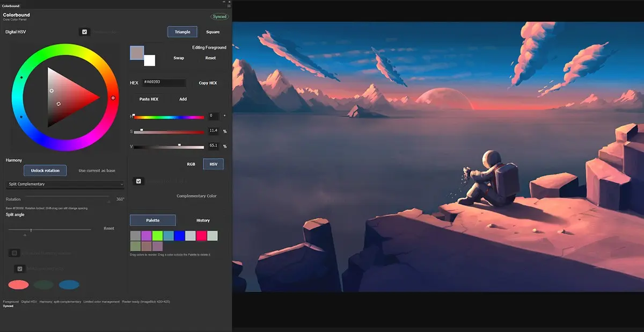
Task: Click the Complementary Color button
Action: (196, 196)
